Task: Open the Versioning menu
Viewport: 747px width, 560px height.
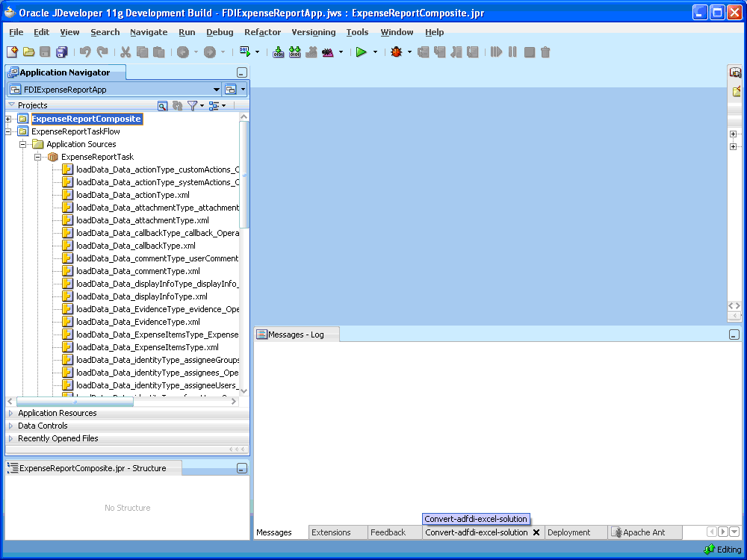Action: (x=314, y=32)
